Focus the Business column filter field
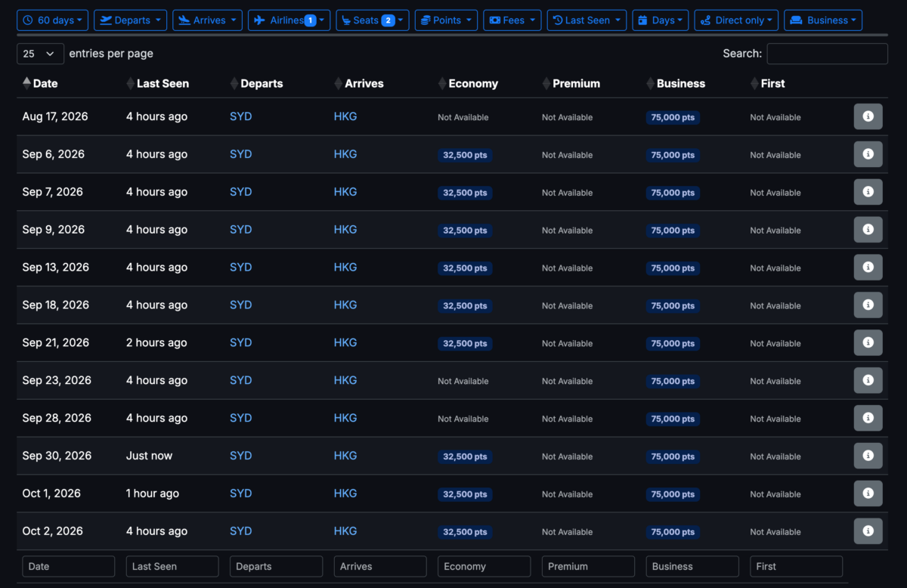The height and width of the screenshot is (588, 907). click(692, 566)
